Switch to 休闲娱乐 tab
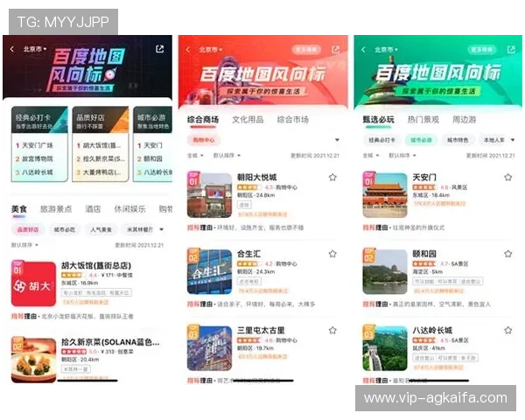525x420 pixels. coord(129,209)
